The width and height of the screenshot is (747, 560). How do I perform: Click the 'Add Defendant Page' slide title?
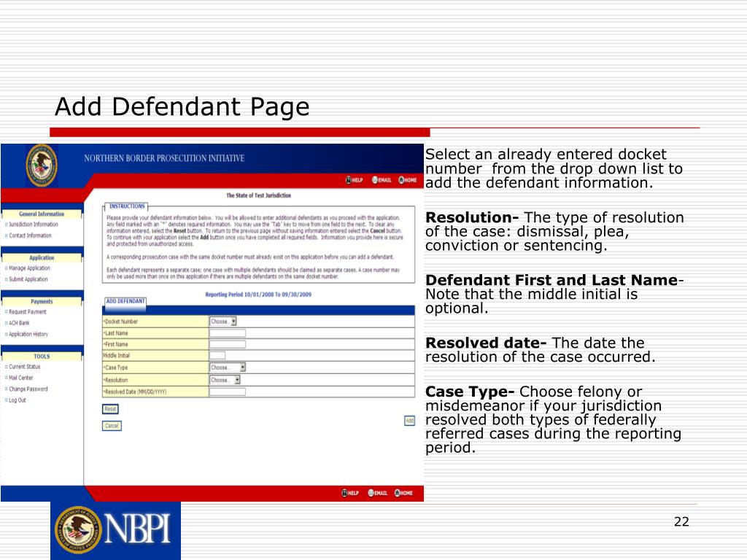click(182, 106)
